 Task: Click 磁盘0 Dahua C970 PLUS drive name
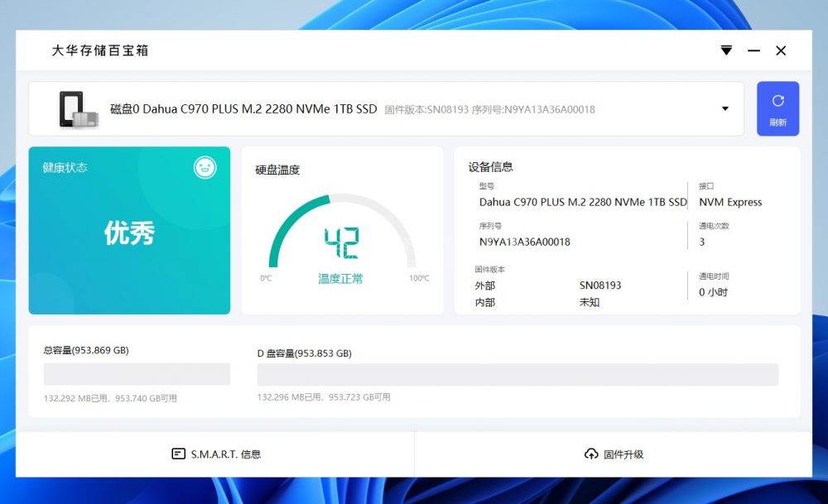(243, 109)
